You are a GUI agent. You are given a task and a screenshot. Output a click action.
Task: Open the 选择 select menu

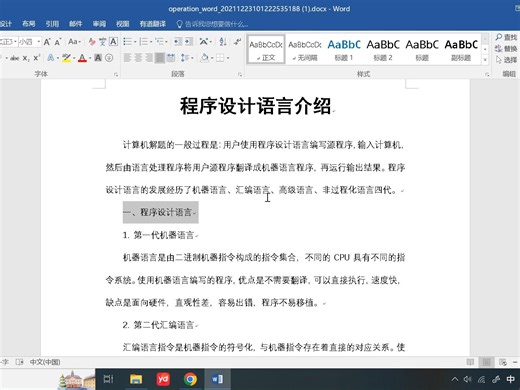tap(506, 60)
